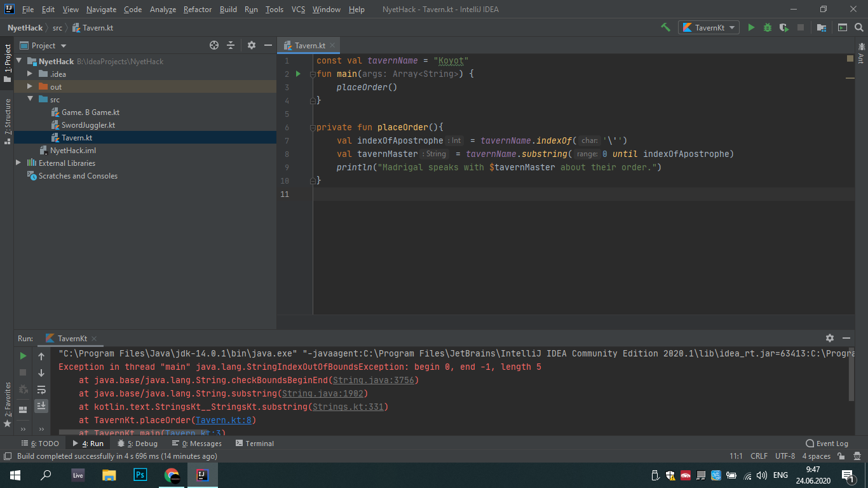868x488 pixels.
Task: Toggle scroll to end in Run console
Action: pyautogui.click(x=41, y=405)
